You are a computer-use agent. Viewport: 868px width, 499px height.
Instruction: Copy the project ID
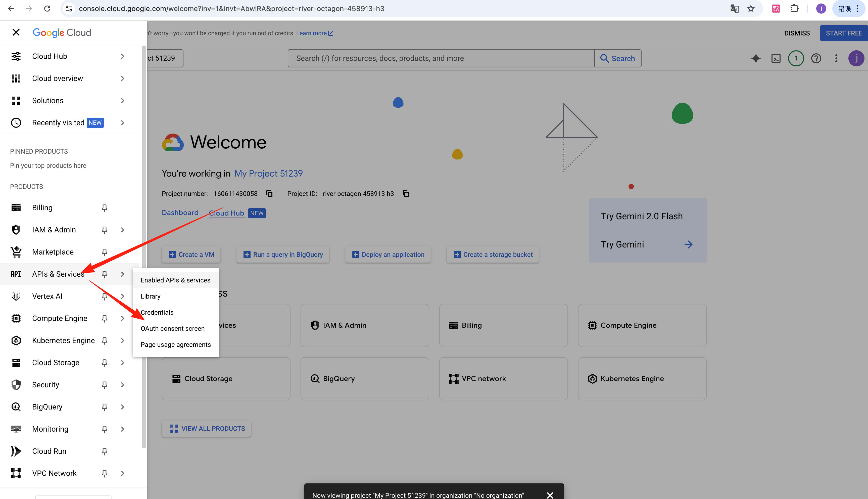tap(406, 194)
